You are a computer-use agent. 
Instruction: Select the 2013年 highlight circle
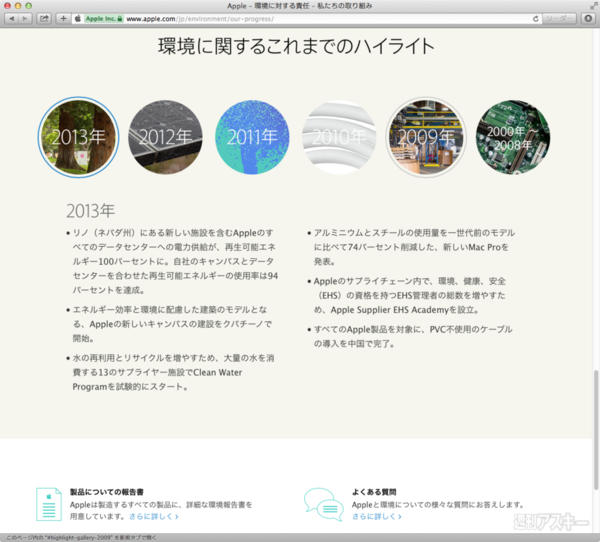pos(78,137)
